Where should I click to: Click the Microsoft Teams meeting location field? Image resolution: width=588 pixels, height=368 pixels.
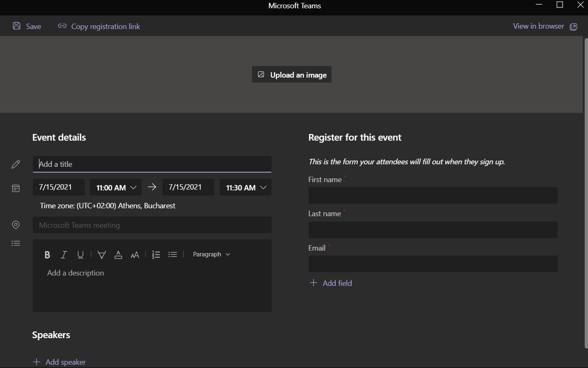pos(152,225)
